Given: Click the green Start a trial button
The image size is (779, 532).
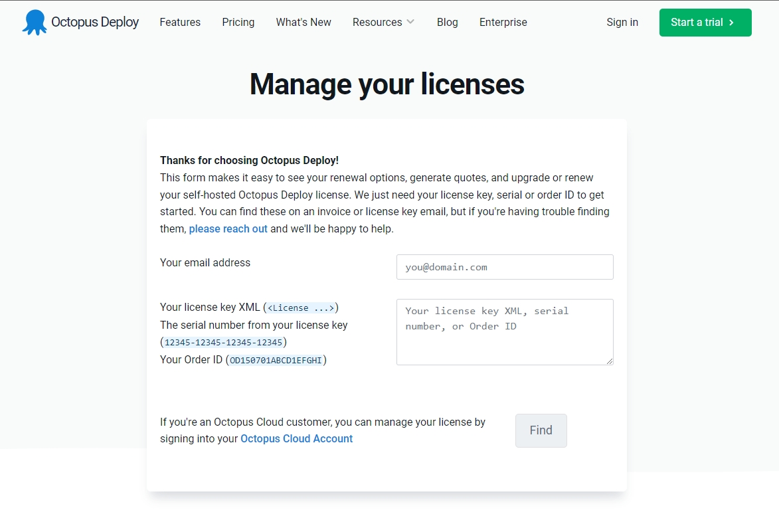Looking at the screenshot, I should pyautogui.click(x=705, y=23).
